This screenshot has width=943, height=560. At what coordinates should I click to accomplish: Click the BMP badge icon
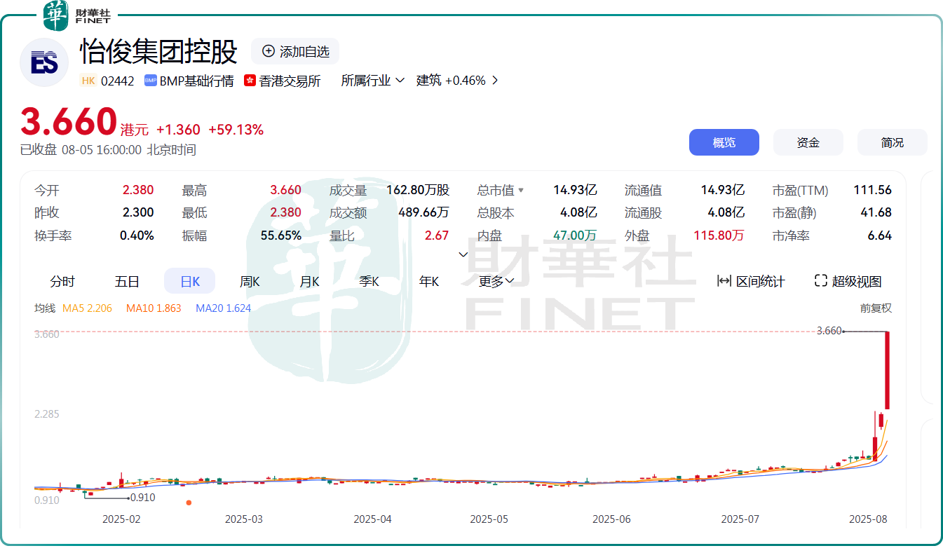(150, 81)
